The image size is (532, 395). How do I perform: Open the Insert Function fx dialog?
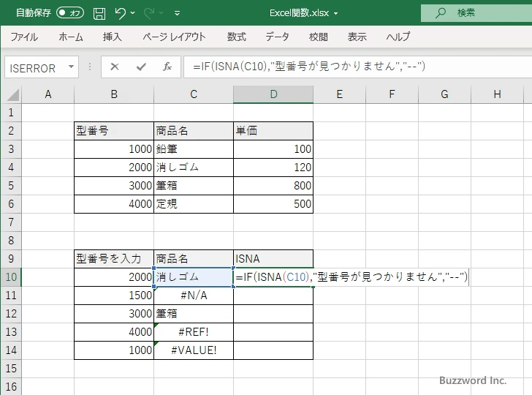coord(167,67)
